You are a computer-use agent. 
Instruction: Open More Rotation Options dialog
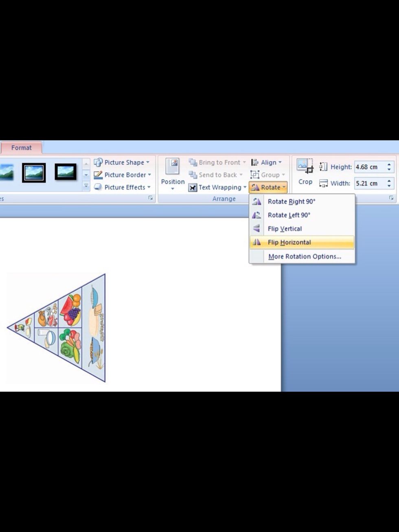point(304,256)
